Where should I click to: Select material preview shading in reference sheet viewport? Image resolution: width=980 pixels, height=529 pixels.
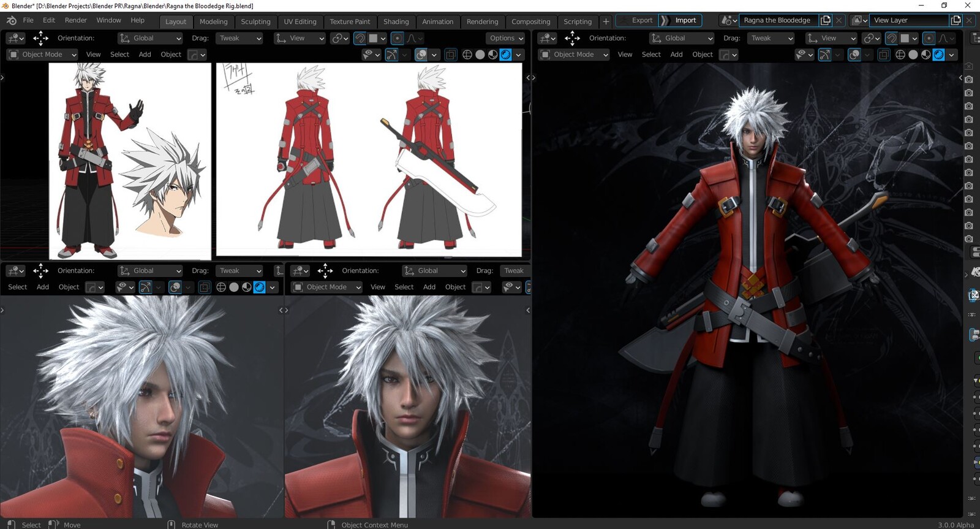click(493, 55)
